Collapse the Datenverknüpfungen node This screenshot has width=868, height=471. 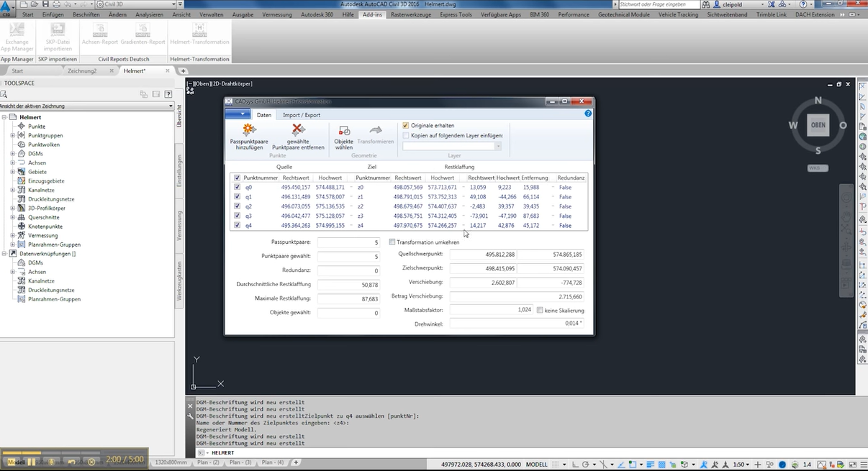click(4, 254)
